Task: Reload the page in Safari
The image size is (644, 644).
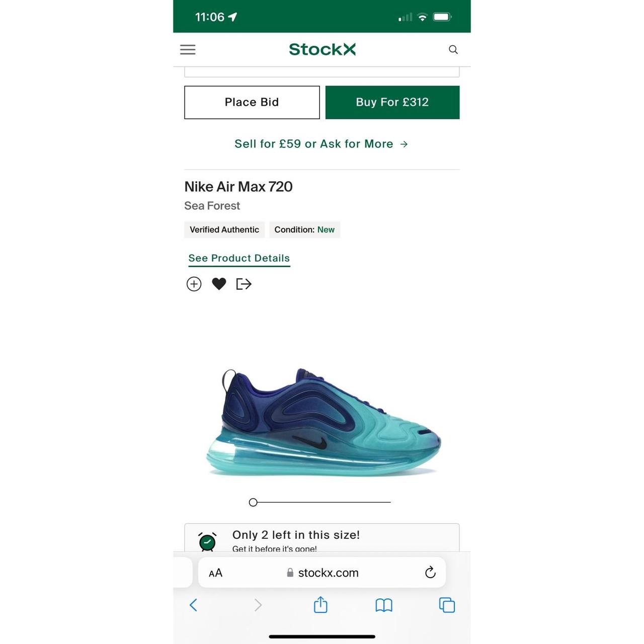Action: (430, 573)
